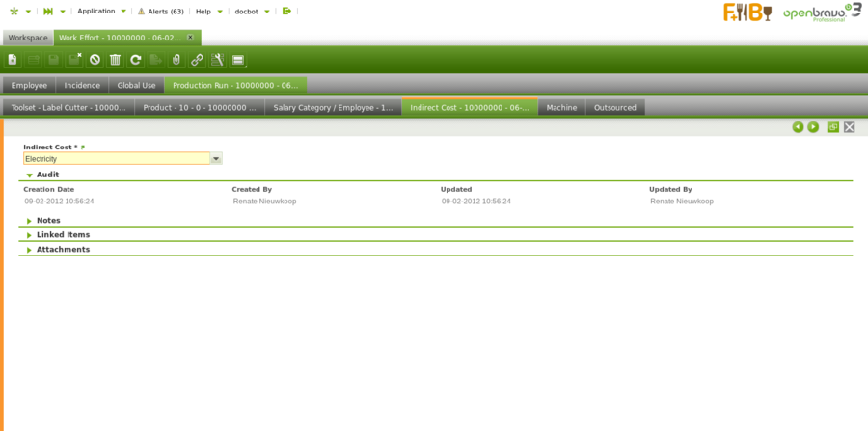Viewport: 868px width, 431px height.
Task: Collapse the Audit section
Action: [x=30, y=175]
